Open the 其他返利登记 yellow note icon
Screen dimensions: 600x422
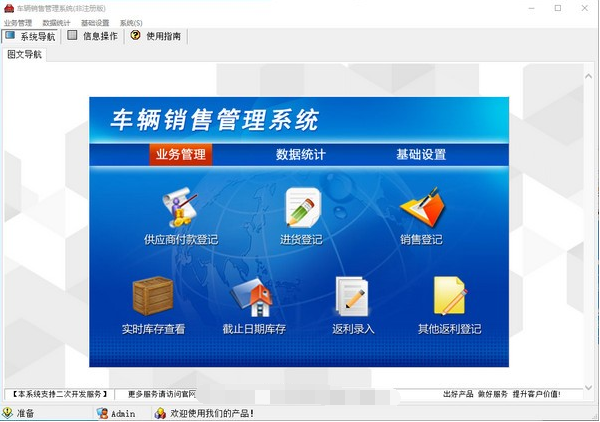click(450, 296)
